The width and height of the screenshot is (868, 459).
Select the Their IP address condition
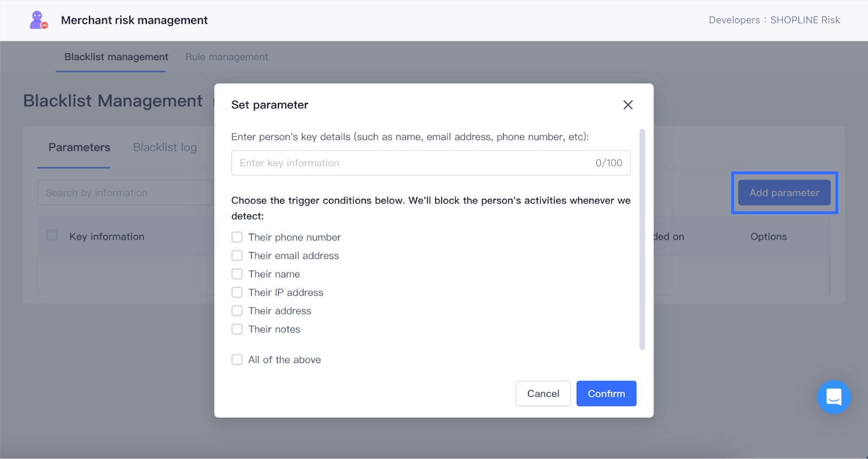[x=237, y=293]
